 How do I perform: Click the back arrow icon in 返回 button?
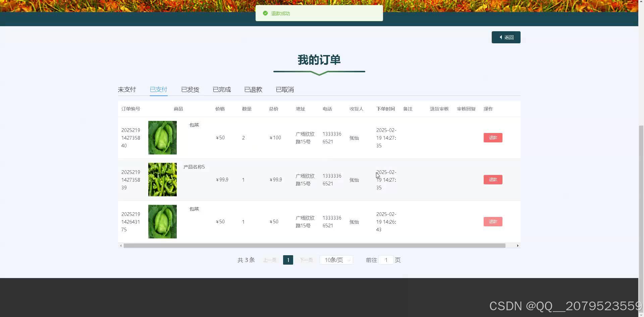500,37
